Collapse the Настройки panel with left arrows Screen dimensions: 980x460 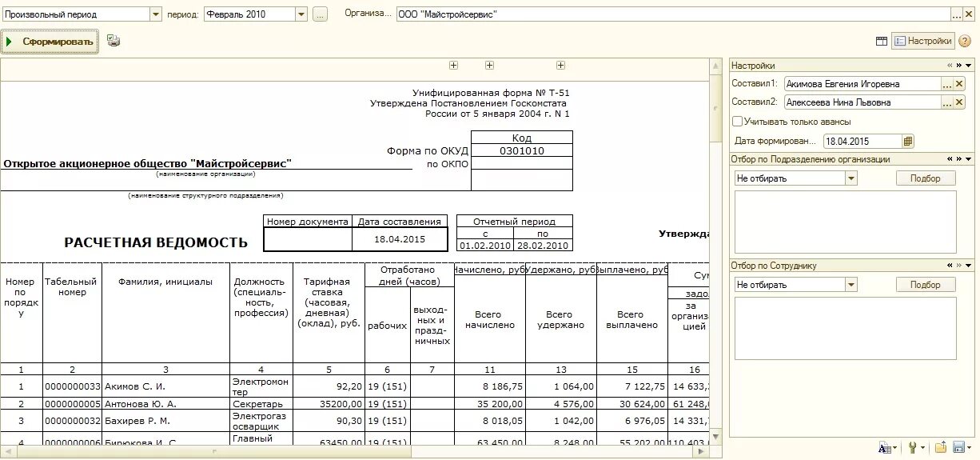pyautogui.click(x=950, y=66)
